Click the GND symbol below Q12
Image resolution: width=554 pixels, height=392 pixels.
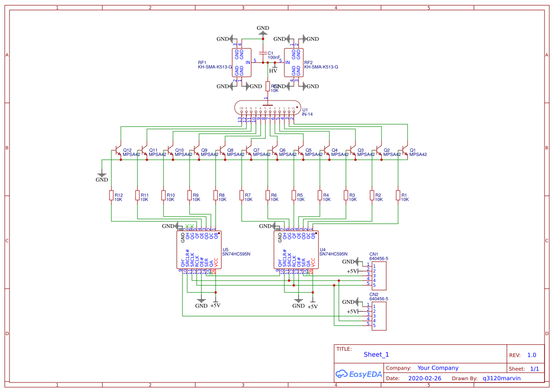point(102,176)
